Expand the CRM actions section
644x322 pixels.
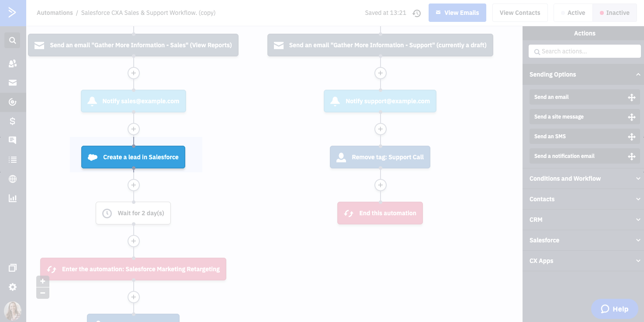click(583, 220)
